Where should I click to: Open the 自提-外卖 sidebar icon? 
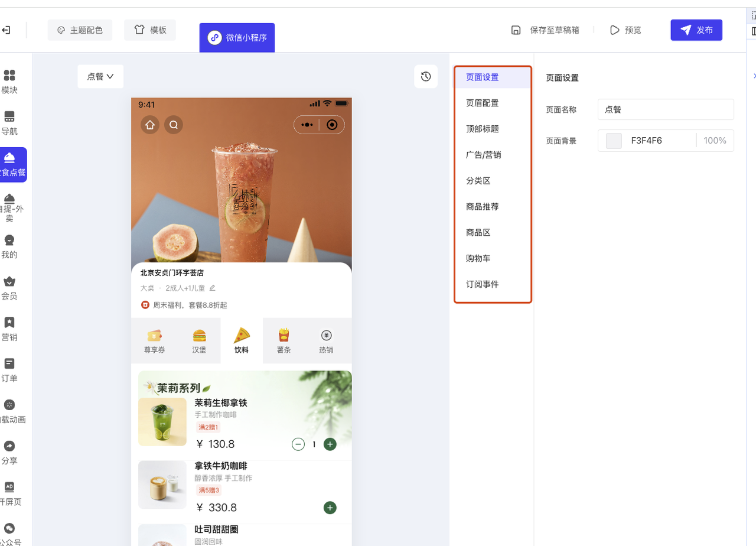click(9, 198)
